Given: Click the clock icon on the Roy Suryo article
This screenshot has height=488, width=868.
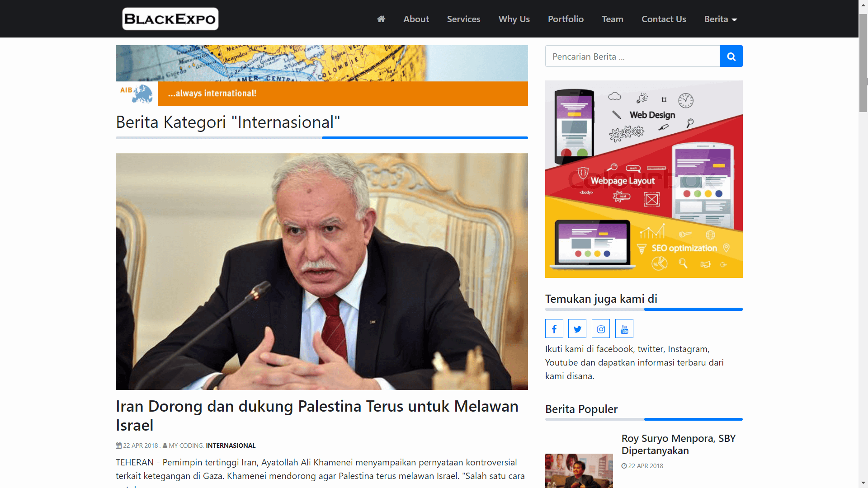Looking at the screenshot, I should pos(624,466).
